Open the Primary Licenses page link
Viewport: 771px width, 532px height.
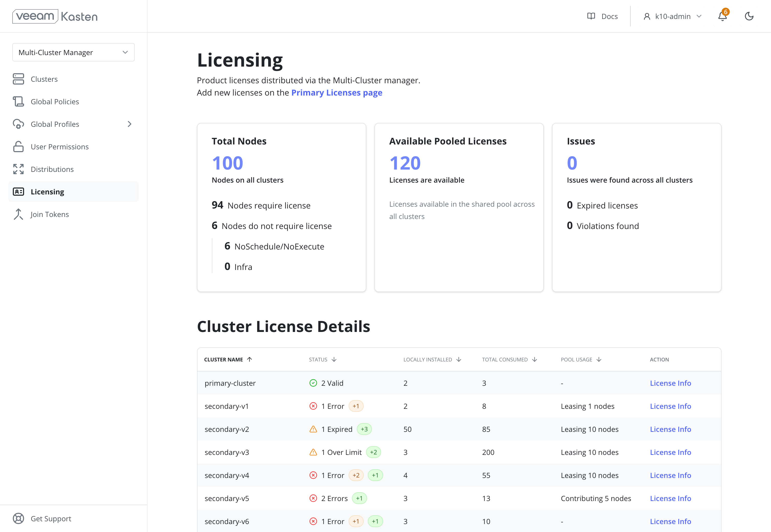337,93
